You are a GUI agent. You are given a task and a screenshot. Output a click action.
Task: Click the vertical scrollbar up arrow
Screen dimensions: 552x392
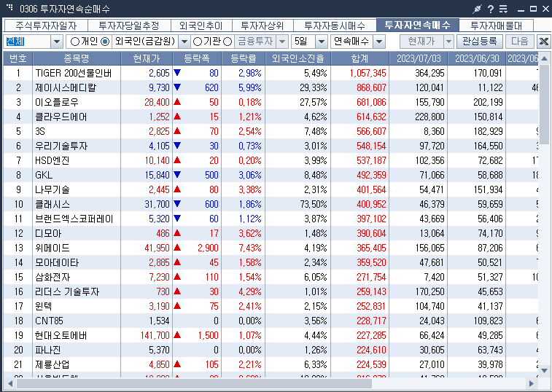pyautogui.click(x=544, y=58)
